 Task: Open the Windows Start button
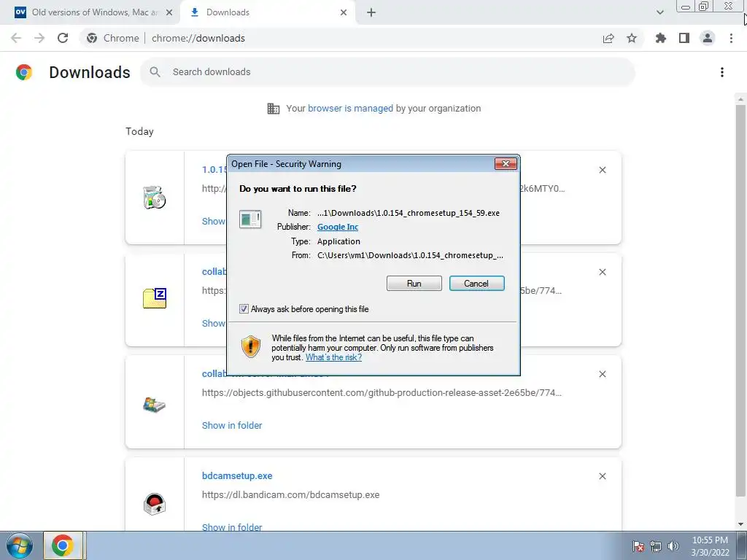point(19,545)
